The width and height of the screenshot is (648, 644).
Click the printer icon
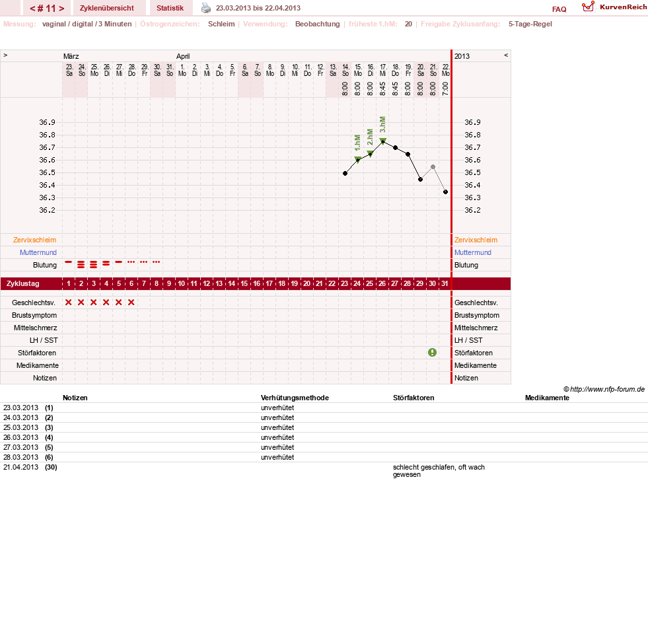click(206, 8)
